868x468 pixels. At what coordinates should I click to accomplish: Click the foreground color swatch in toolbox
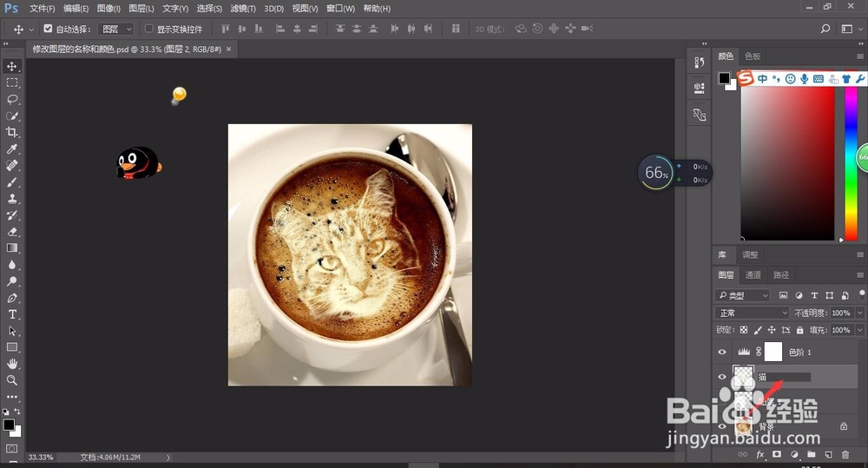pos(9,425)
